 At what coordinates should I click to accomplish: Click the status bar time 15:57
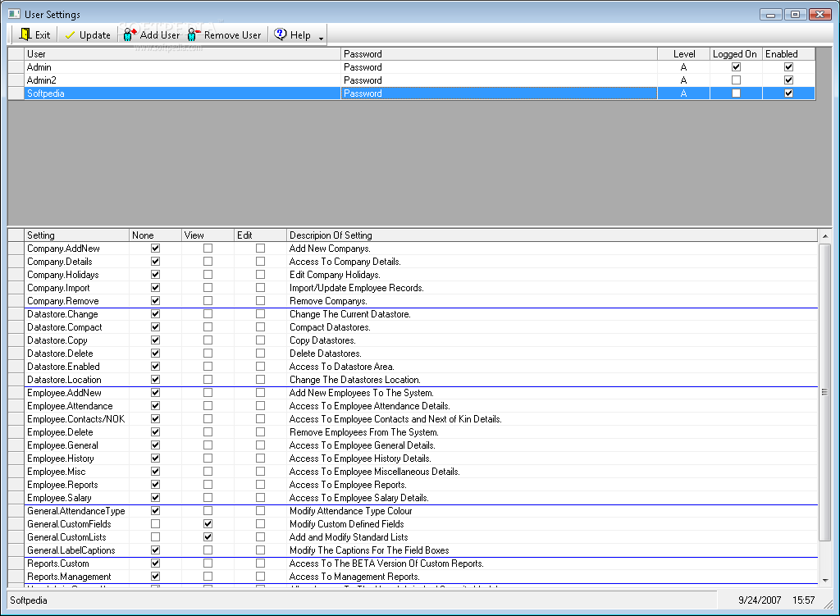[804, 600]
